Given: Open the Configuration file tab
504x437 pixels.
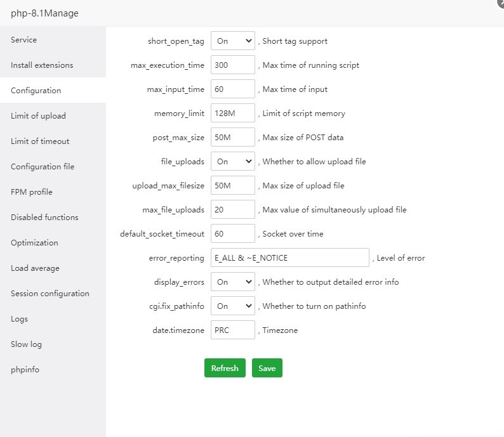Looking at the screenshot, I should [x=43, y=167].
